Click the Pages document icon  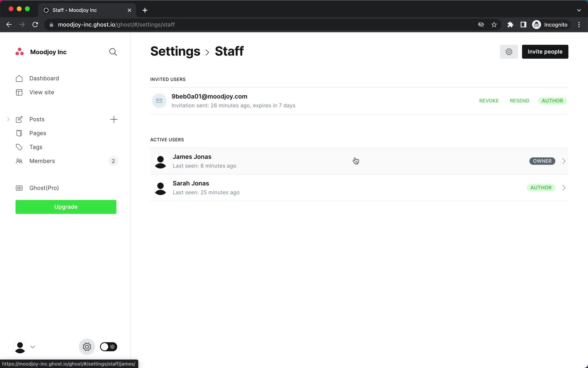click(x=19, y=133)
